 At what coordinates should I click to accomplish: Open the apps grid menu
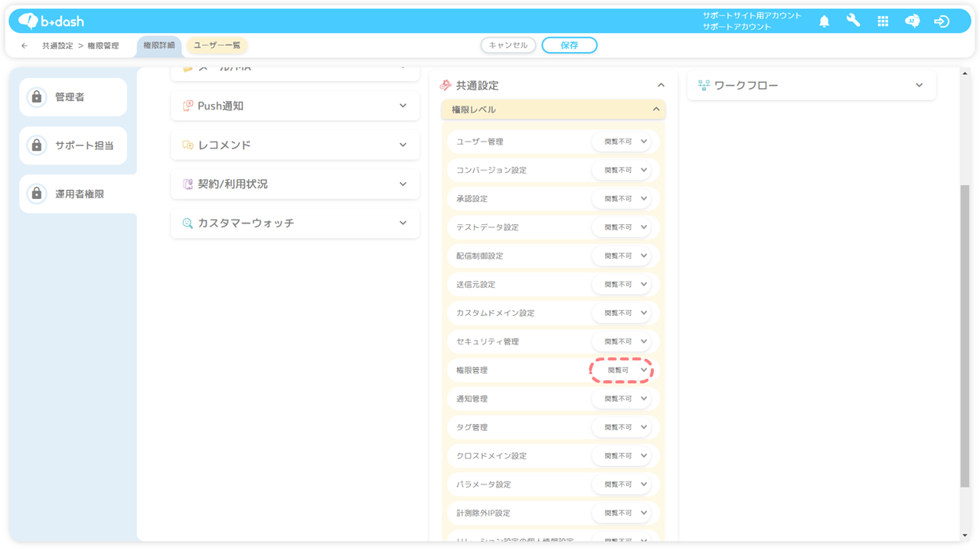[x=883, y=21]
